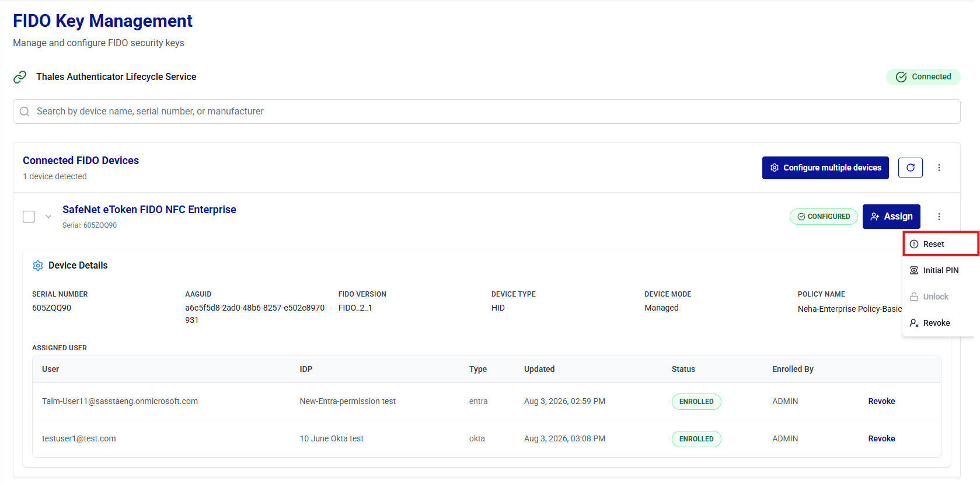The width and height of the screenshot is (980, 484).
Task: Revoke Talm-User11 enrollment
Action: [881, 401]
